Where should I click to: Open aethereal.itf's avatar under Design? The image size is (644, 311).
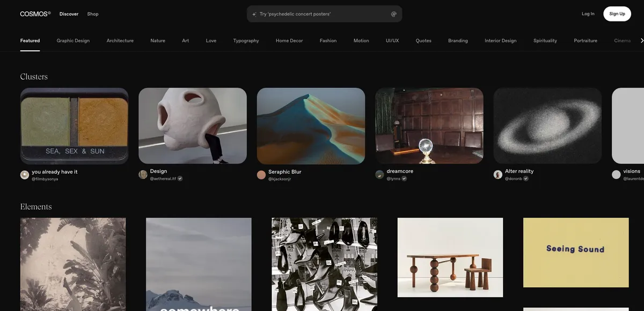[143, 174]
